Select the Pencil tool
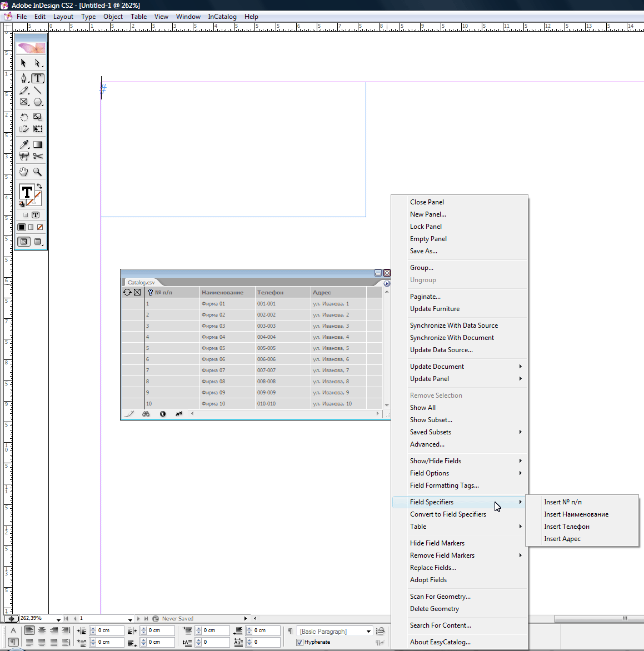 tap(24, 90)
